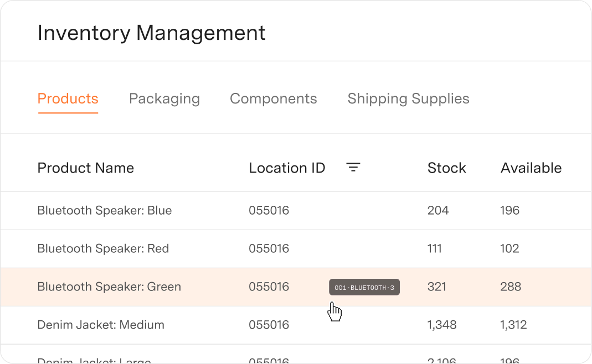Click Location ID 055016 for the Green speaker
592x364 pixels.
(x=269, y=287)
